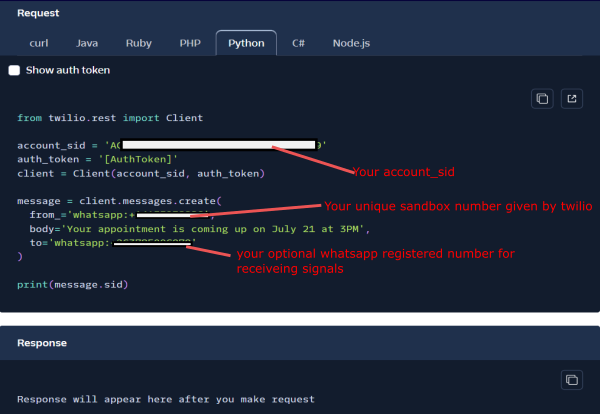Click the Request section heading
Screen dimensions: 600x414
tap(38, 13)
